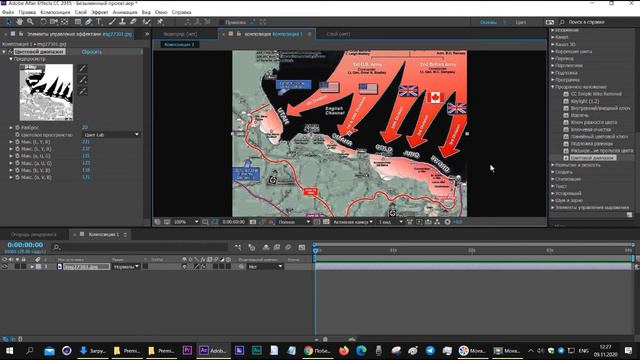Viewport: 640px width, 360px height.
Task: Select the Puppet Pin tool
Action: 160,22
